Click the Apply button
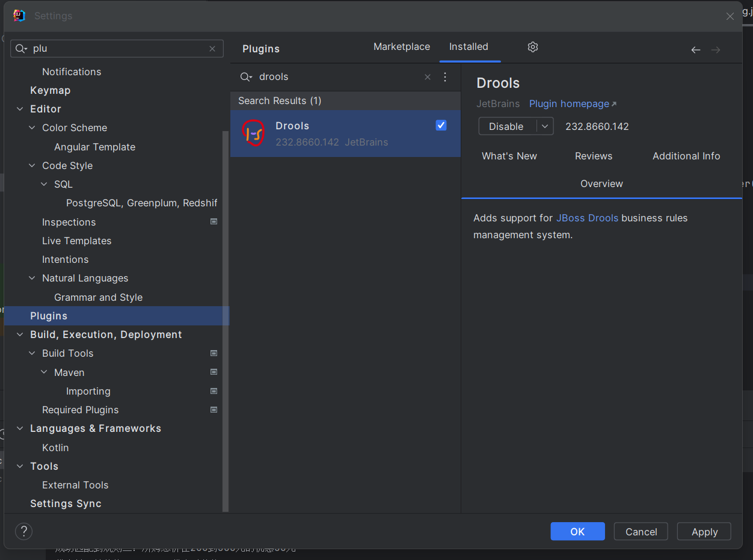 click(704, 532)
